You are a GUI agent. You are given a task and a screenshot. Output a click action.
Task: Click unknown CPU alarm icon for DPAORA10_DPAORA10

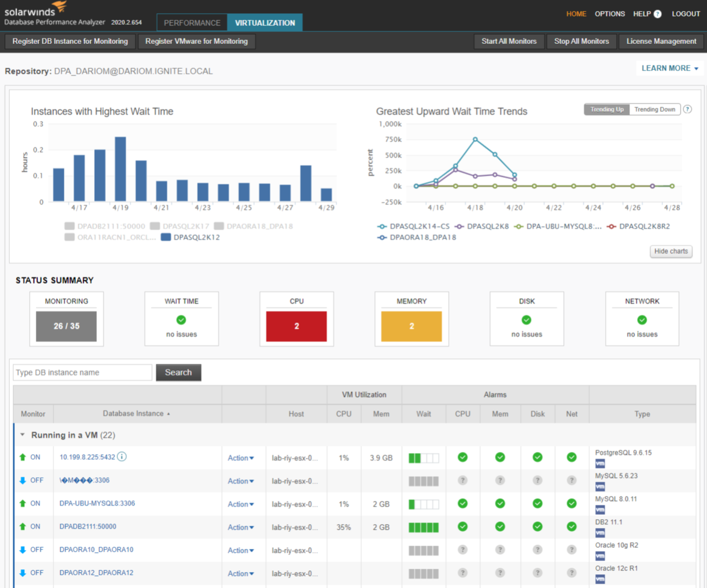click(463, 550)
